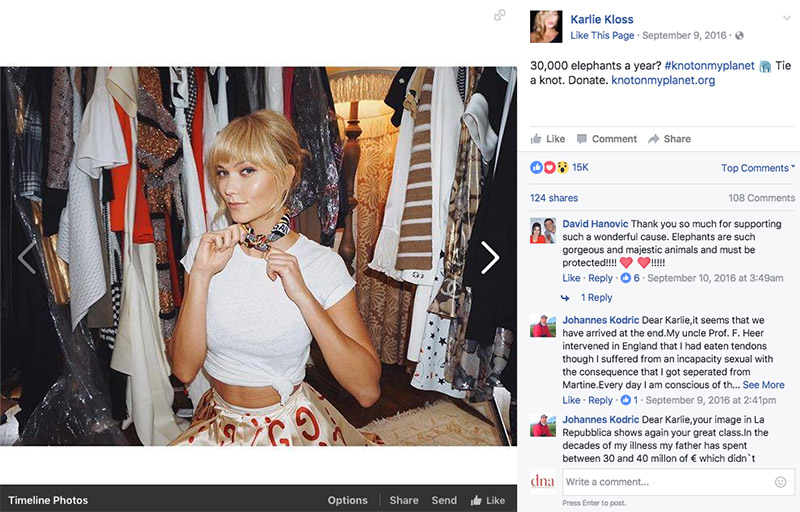Screen dimensions: 800x512
Task: Open the emoji picker in comment box
Action: point(780,482)
